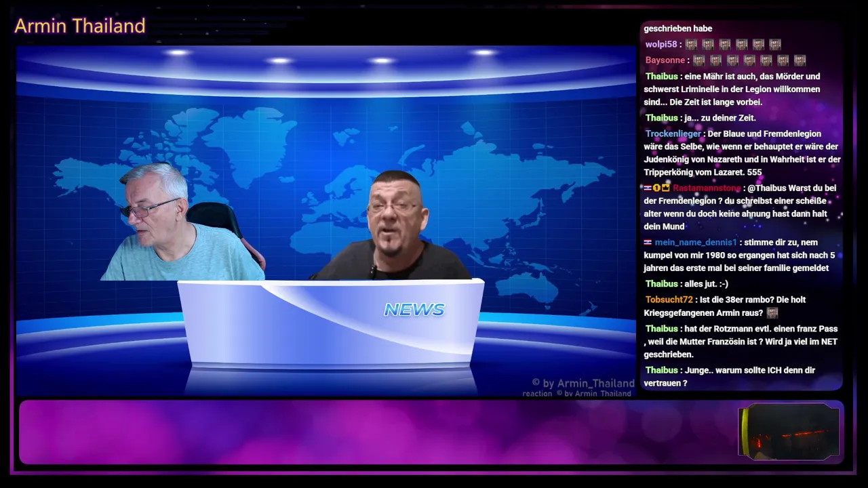Click Thaibus name before 'ja... zu deiner Zeit'
This screenshot has width=868, height=488.
click(x=662, y=118)
